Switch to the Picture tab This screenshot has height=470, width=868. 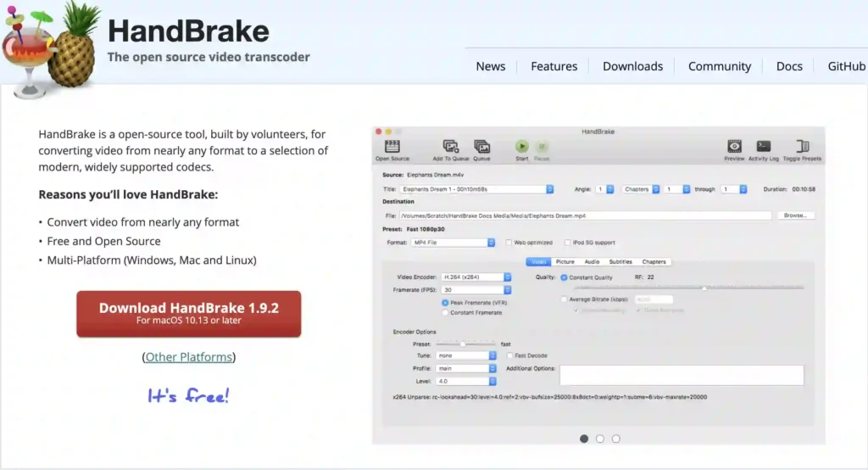coord(565,261)
